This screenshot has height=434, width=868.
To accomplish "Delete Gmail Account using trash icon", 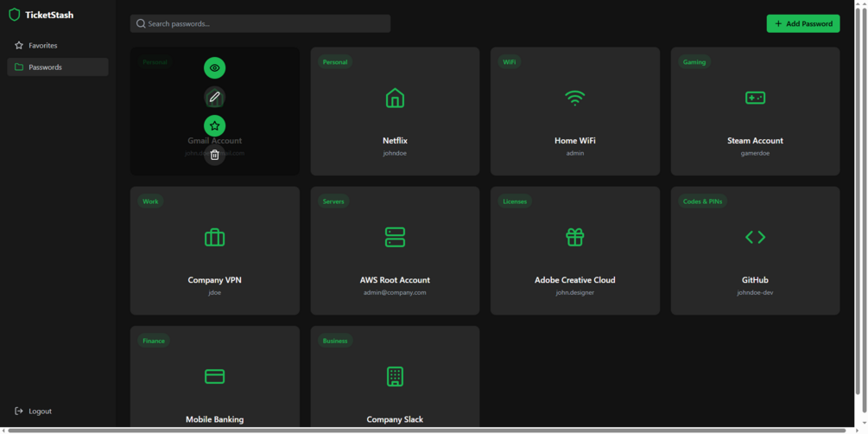I will (x=215, y=155).
